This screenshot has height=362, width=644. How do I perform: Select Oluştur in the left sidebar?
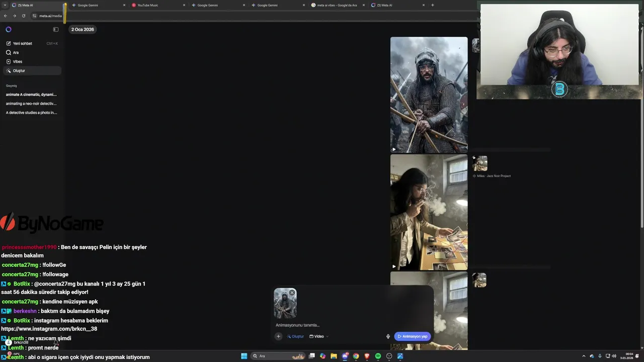click(x=32, y=71)
